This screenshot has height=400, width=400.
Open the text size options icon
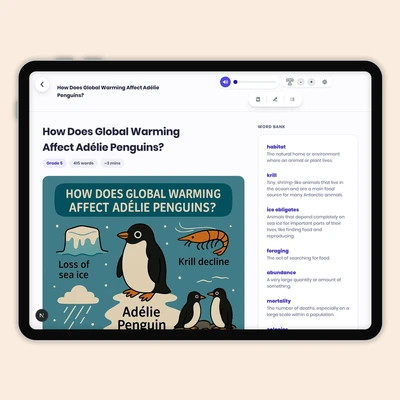[x=290, y=82]
